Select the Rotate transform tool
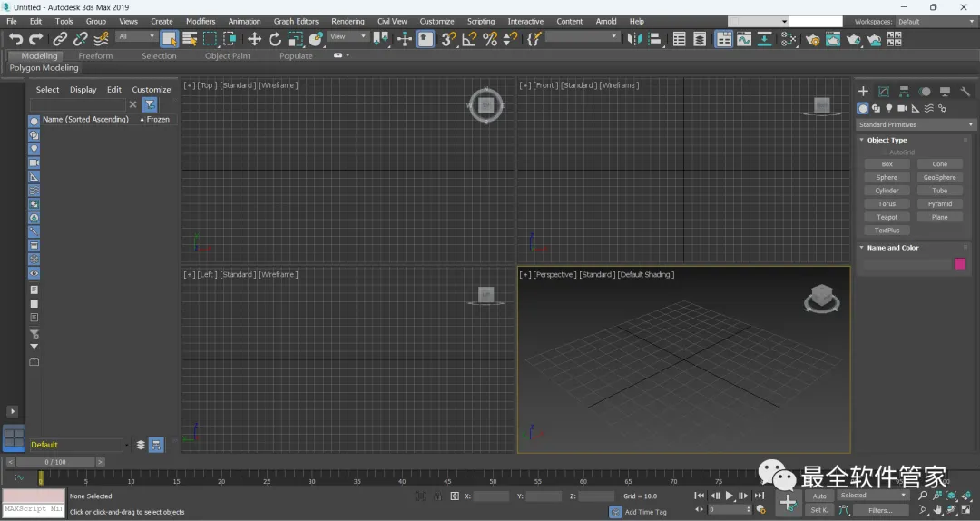The height and width of the screenshot is (521, 980). [x=275, y=39]
